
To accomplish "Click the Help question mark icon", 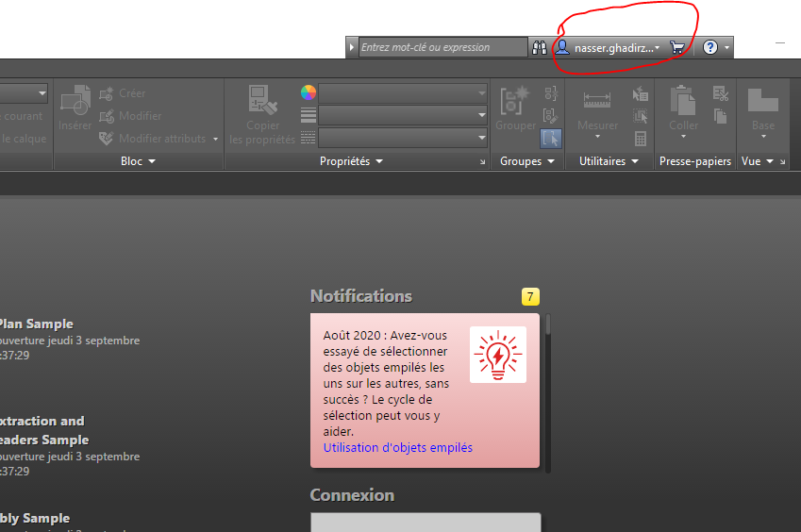I will click(710, 47).
